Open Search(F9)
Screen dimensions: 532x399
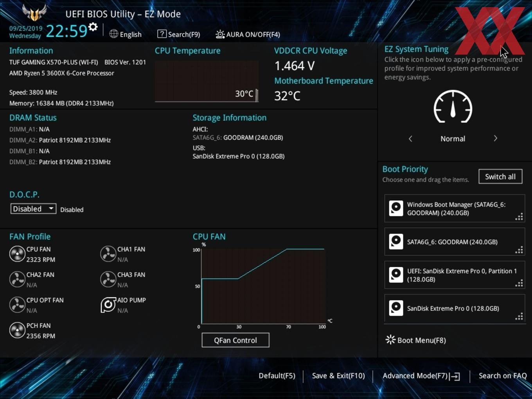click(x=184, y=34)
